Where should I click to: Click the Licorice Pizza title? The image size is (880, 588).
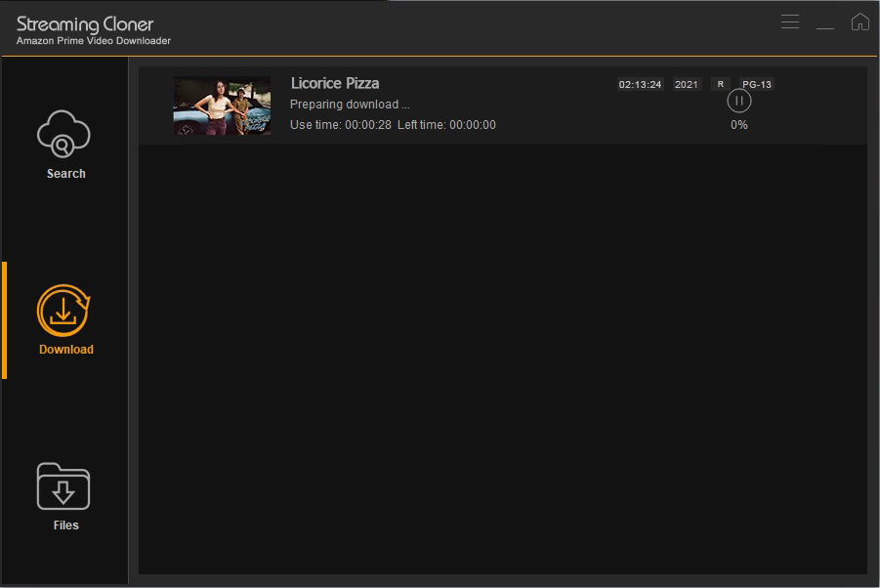pos(335,83)
